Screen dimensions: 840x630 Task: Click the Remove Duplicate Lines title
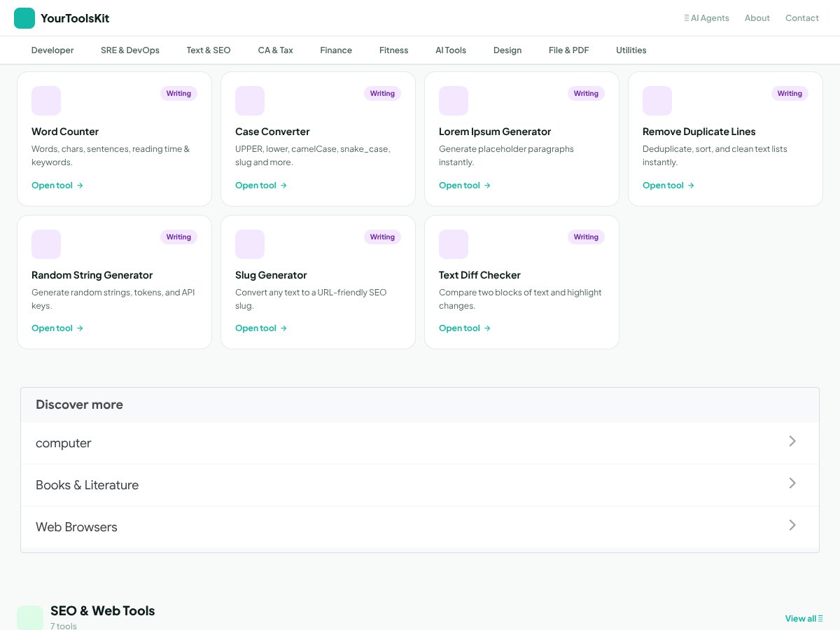pyautogui.click(x=699, y=132)
